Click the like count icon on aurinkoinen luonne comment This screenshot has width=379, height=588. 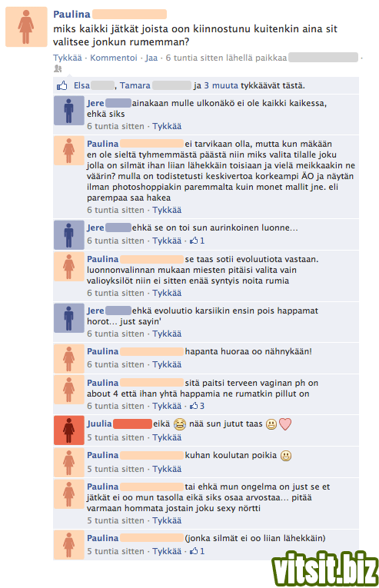(197, 241)
